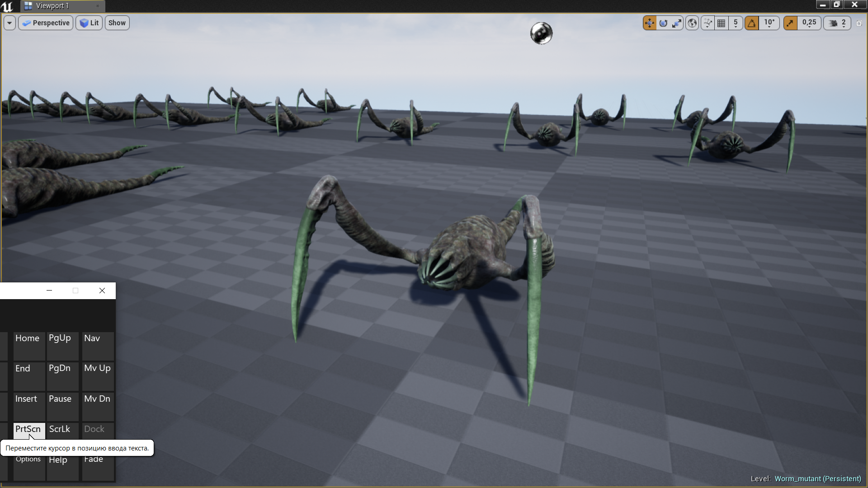The width and height of the screenshot is (868, 488).
Task: Click the PgDn key on on-screen keyboard
Action: (x=63, y=376)
